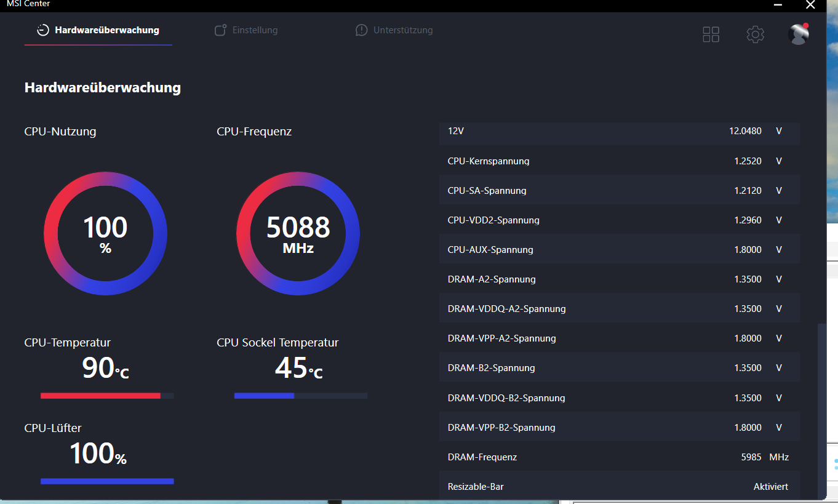The height and width of the screenshot is (504, 838).
Task: Click the blue CPU-Lüfter bar
Action: [107, 481]
